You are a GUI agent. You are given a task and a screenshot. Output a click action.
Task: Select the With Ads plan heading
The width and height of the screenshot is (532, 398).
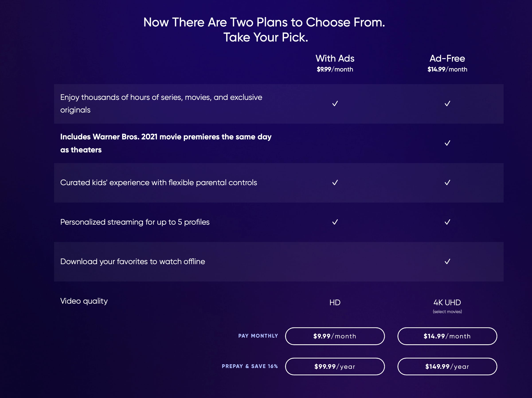(x=335, y=59)
